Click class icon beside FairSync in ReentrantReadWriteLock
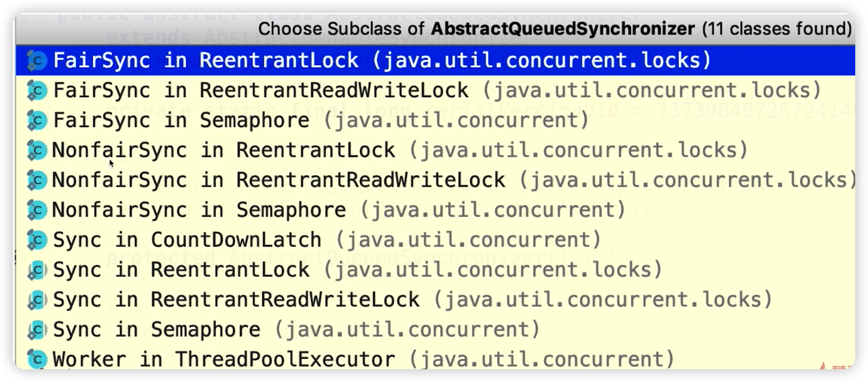 click(x=37, y=91)
